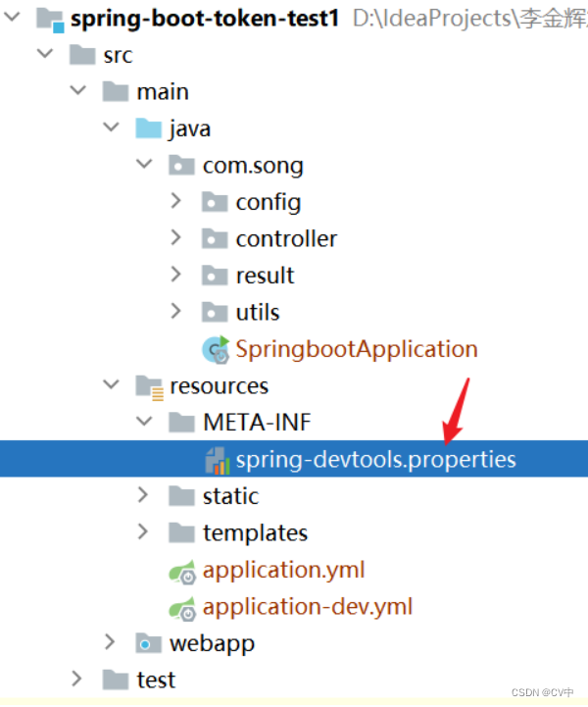Click the config package icon
The width and height of the screenshot is (588, 707).
[x=215, y=202]
